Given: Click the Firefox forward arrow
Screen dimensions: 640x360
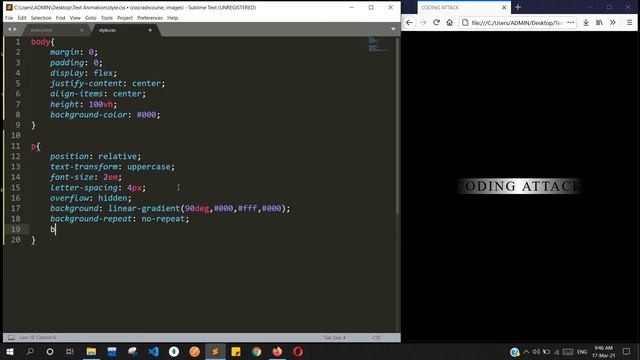Looking at the screenshot, I should coord(423,23).
